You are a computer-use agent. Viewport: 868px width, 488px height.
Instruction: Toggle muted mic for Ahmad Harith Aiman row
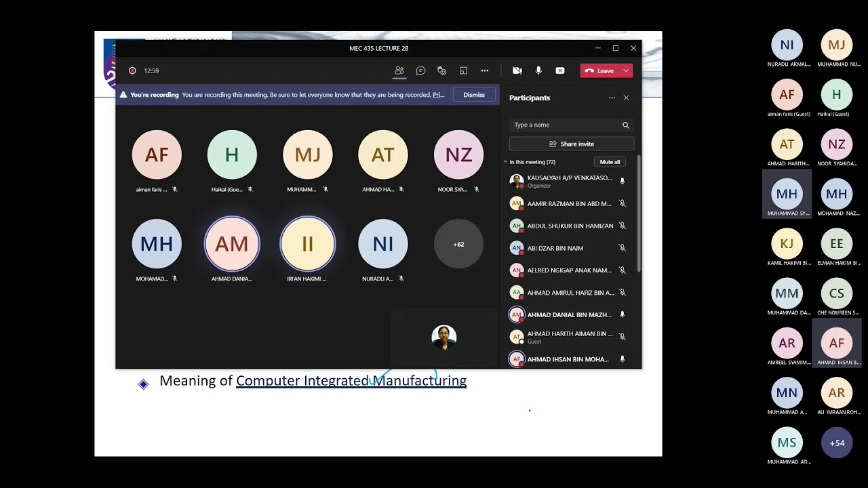pyautogui.click(x=622, y=337)
